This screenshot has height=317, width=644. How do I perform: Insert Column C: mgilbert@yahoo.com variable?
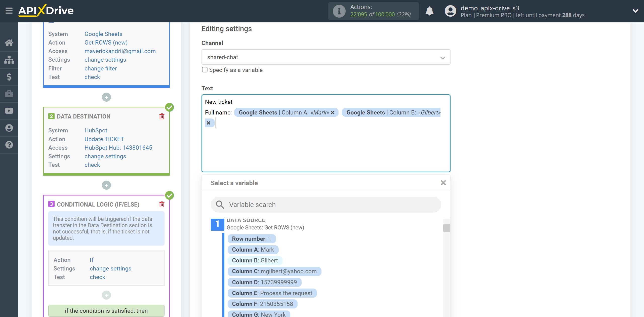[274, 271]
